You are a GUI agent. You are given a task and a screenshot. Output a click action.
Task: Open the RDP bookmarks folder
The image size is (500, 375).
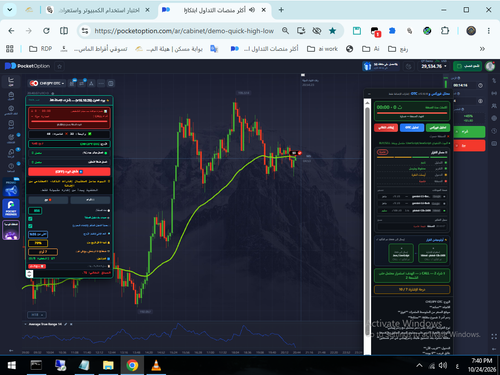click(40, 49)
